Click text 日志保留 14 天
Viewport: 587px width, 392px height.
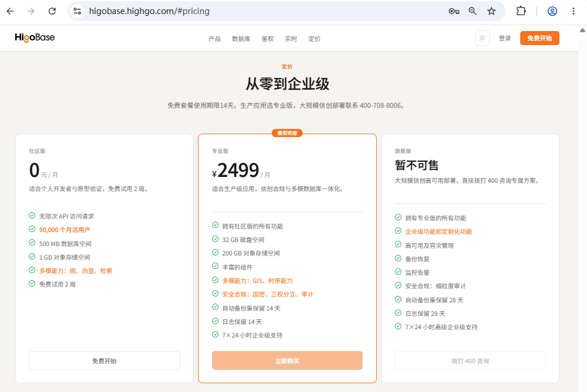[x=242, y=322]
